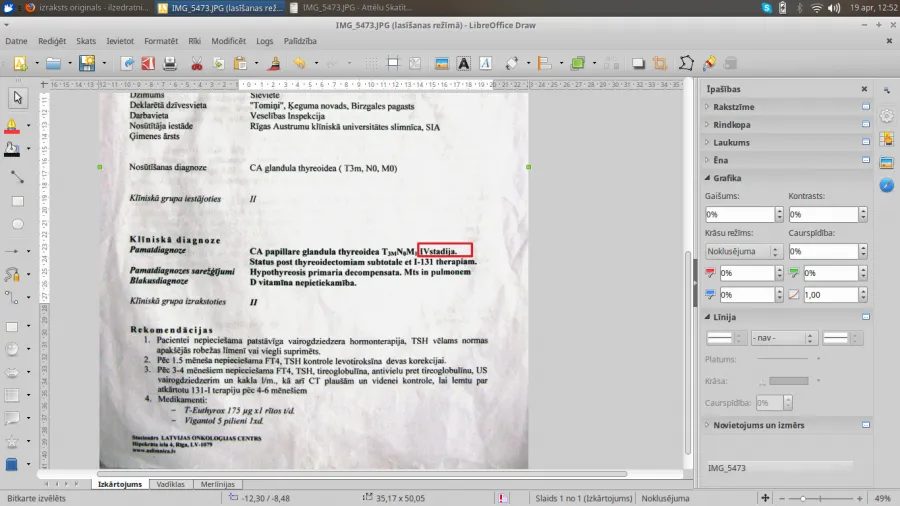Open the sidebar Navigator compass icon

[x=887, y=185]
